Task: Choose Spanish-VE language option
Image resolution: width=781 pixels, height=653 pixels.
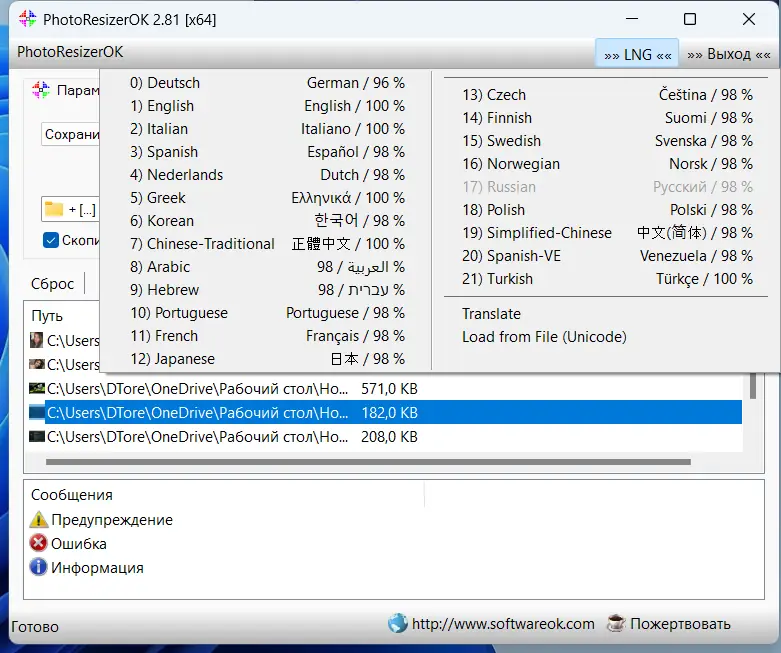Action: tap(606, 256)
